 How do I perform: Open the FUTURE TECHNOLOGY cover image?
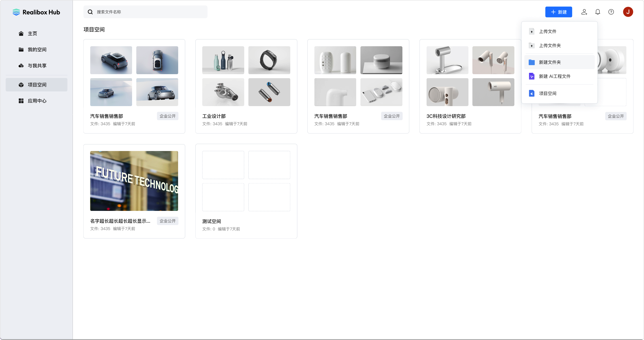[x=134, y=181]
